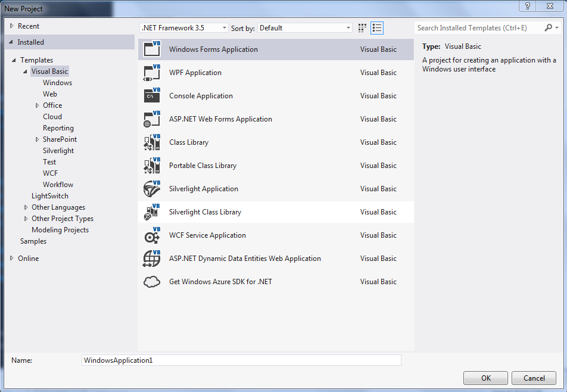Choose the WCF Service Application name
This screenshot has width=567, height=392.
pos(207,235)
